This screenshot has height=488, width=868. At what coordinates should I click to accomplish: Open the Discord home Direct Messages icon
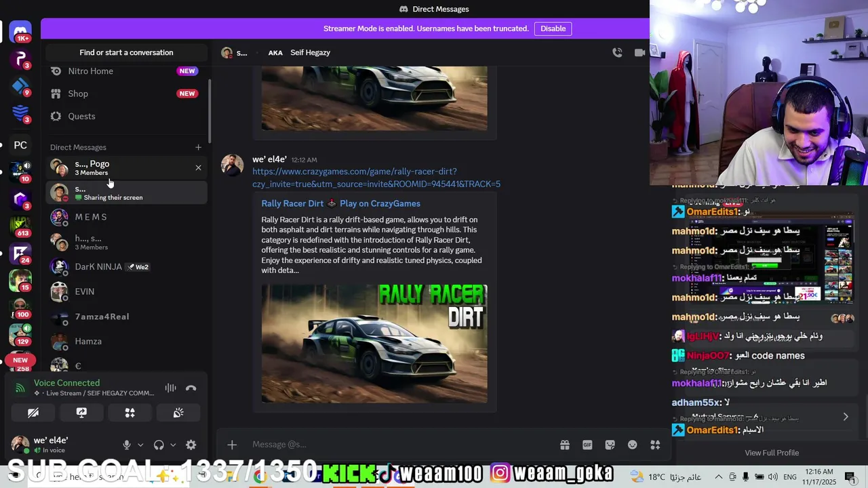[20, 32]
